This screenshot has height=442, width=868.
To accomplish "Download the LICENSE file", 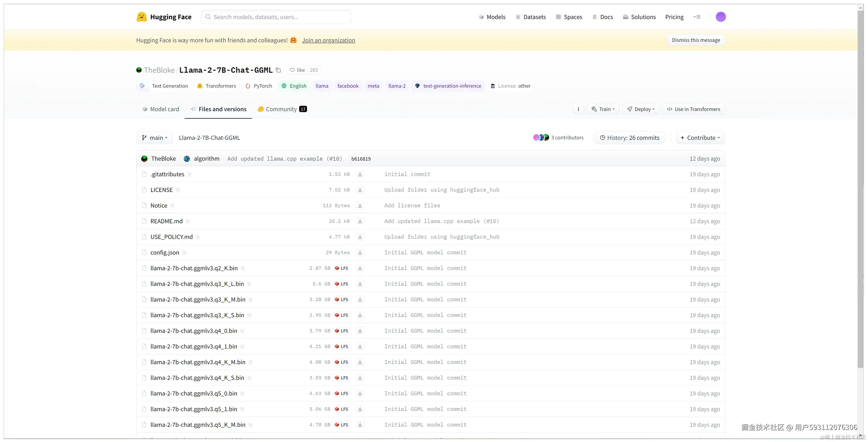I will point(360,190).
